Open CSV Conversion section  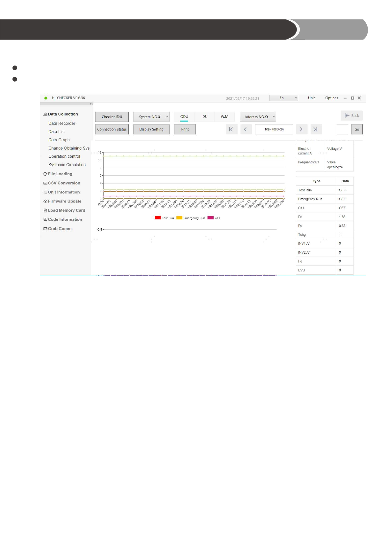(64, 183)
